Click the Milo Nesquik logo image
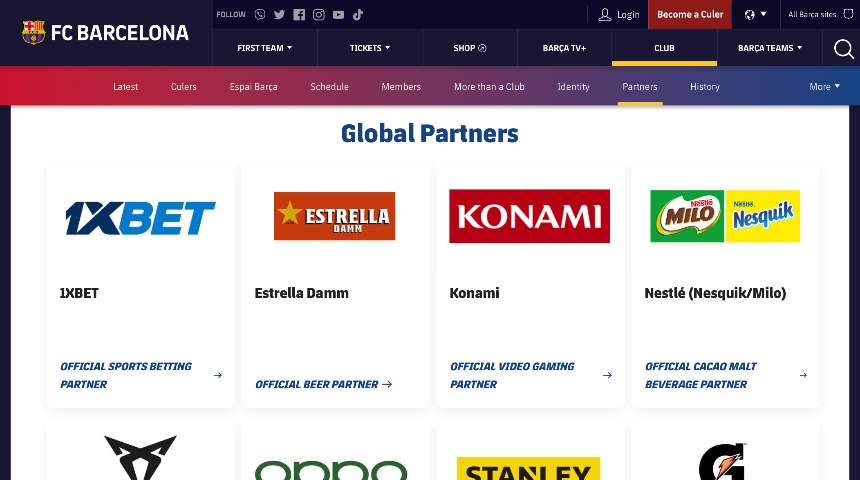The height and width of the screenshot is (480, 860). pyautogui.click(x=725, y=216)
